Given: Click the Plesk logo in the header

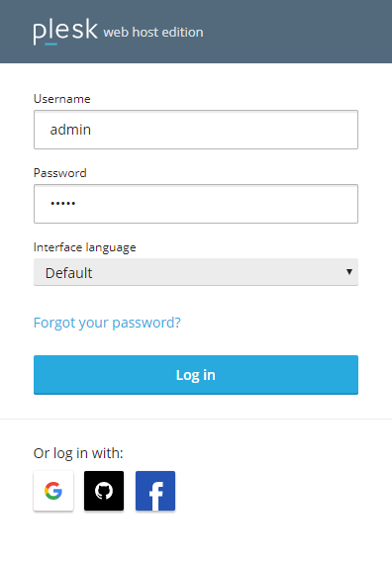Looking at the screenshot, I should 65,32.
